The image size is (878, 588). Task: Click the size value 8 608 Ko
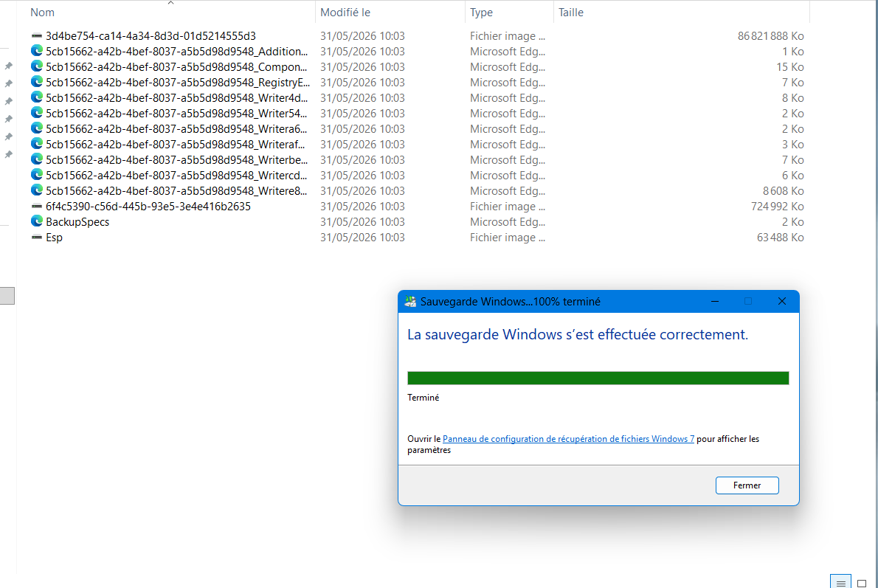tap(784, 191)
